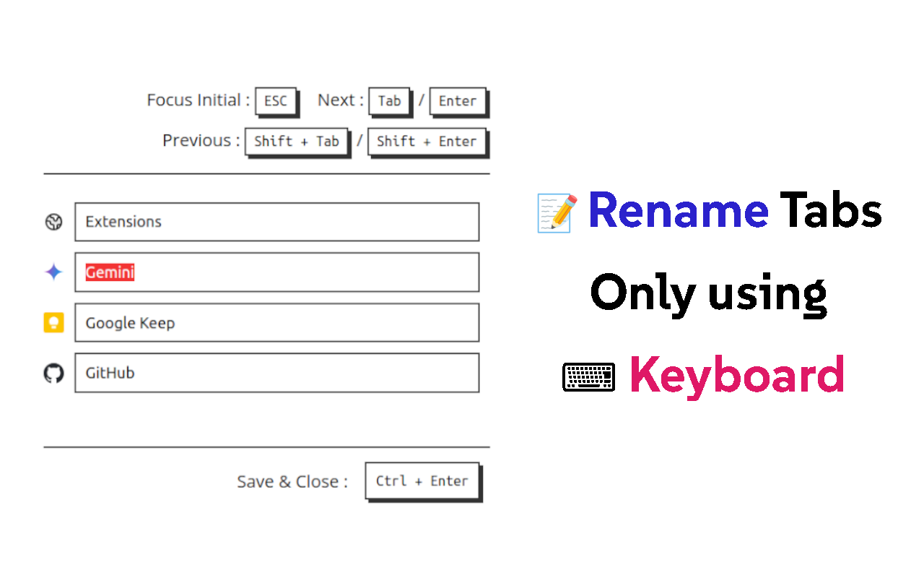The height and width of the screenshot is (578, 924).
Task: Select the GitHub octocat icon
Action: (x=53, y=373)
